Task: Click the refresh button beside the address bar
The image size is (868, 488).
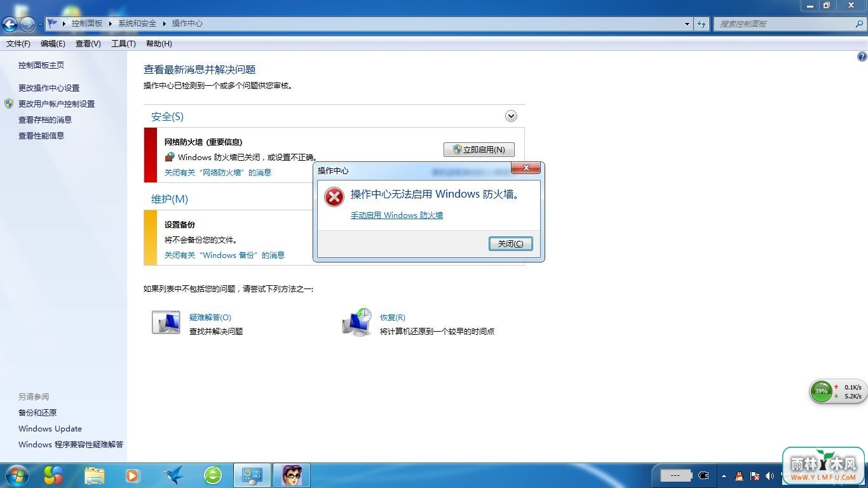Action: [x=702, y=24]
